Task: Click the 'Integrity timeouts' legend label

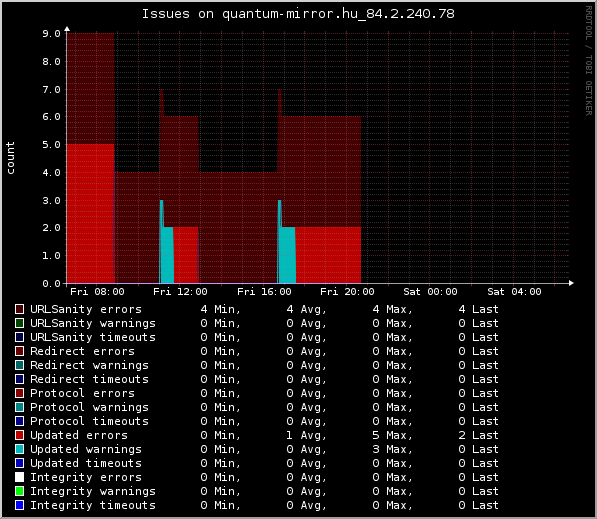Action: 93,505
